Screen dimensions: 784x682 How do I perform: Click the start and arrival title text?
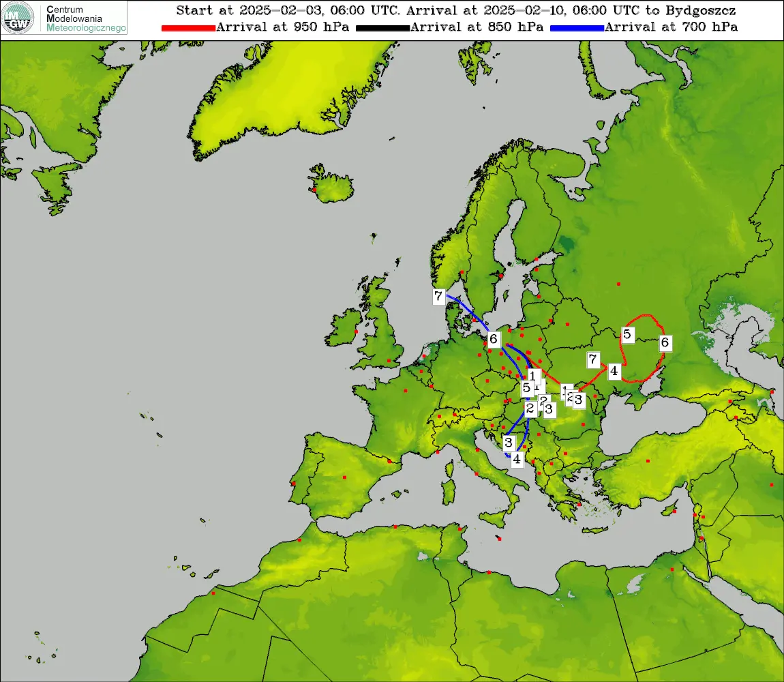click(456, 10)
